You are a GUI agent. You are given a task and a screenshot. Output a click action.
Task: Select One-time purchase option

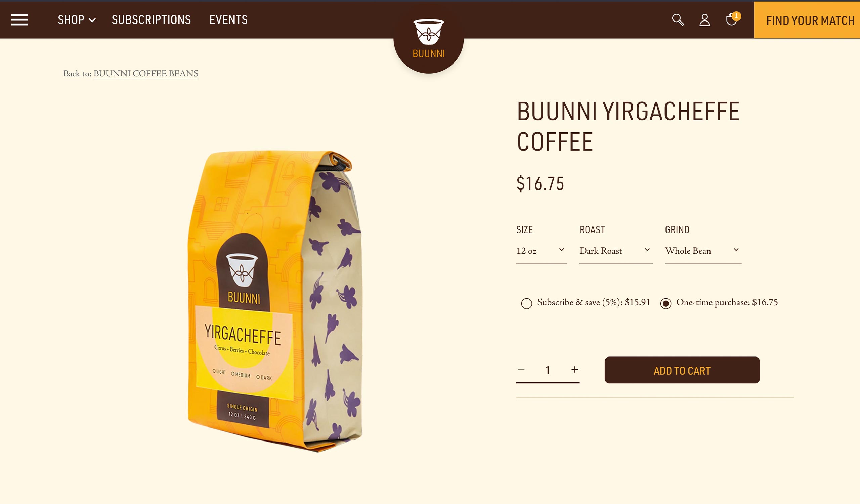pyautogui.click(x=666, y=303)
